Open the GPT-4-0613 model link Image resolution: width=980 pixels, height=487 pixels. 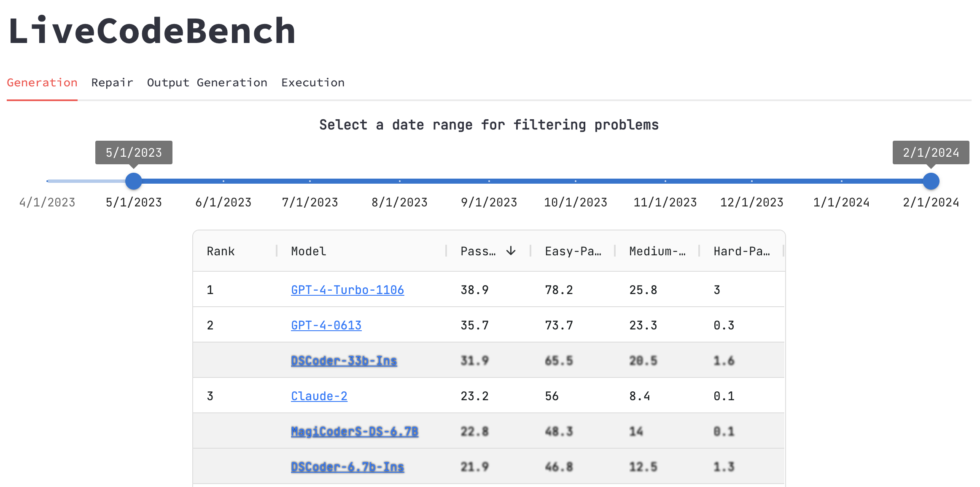pos(326,325)
